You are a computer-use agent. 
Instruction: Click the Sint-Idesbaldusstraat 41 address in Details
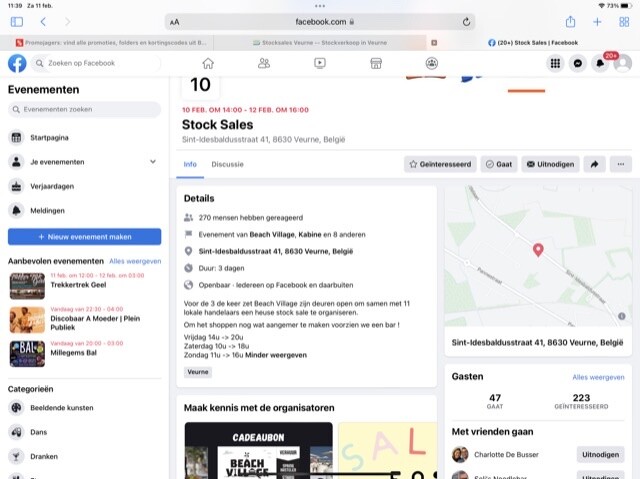[276, 251]
